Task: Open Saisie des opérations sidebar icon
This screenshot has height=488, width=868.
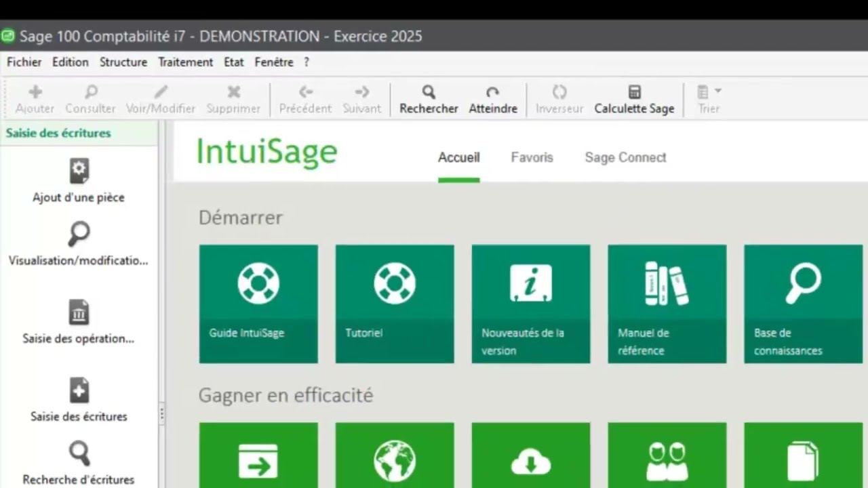Action: click(x=79, y=312)
